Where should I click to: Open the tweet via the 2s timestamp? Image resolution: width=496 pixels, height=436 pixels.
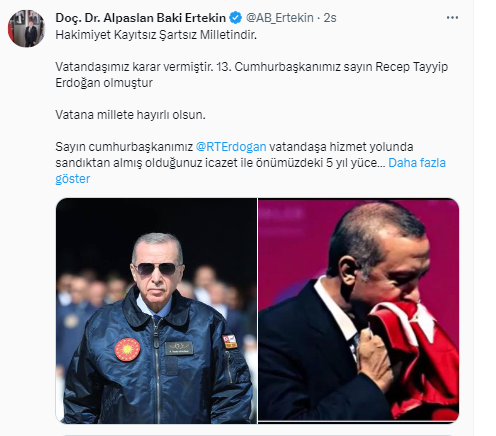tap(330, 18)
